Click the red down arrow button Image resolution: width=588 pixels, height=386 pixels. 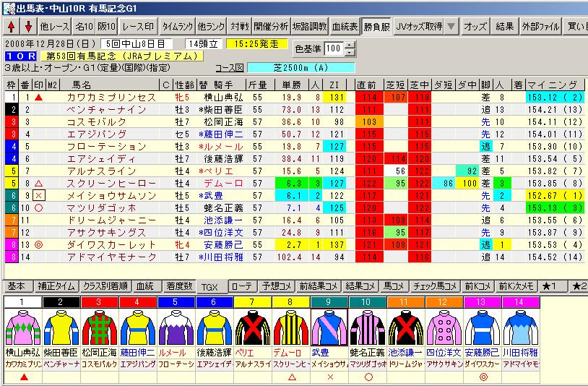28,27
